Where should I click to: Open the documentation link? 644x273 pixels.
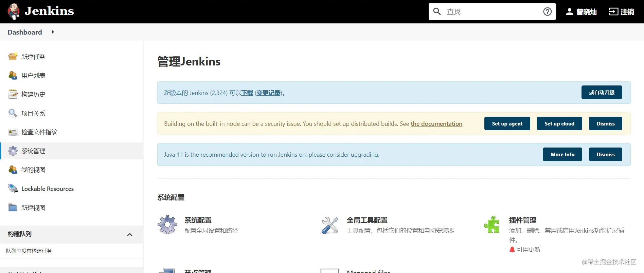tap(436, 124)
